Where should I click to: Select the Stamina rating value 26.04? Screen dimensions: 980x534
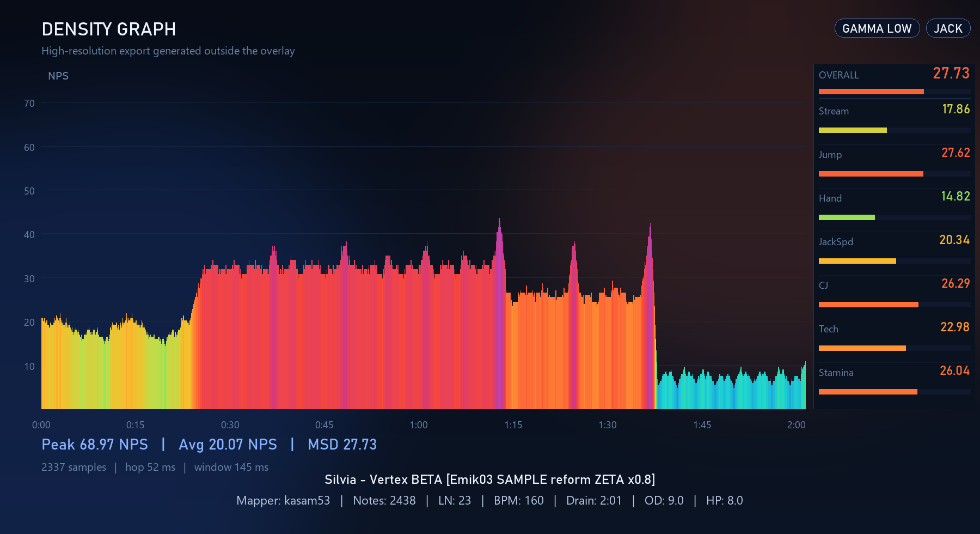[x=954, y=371]
